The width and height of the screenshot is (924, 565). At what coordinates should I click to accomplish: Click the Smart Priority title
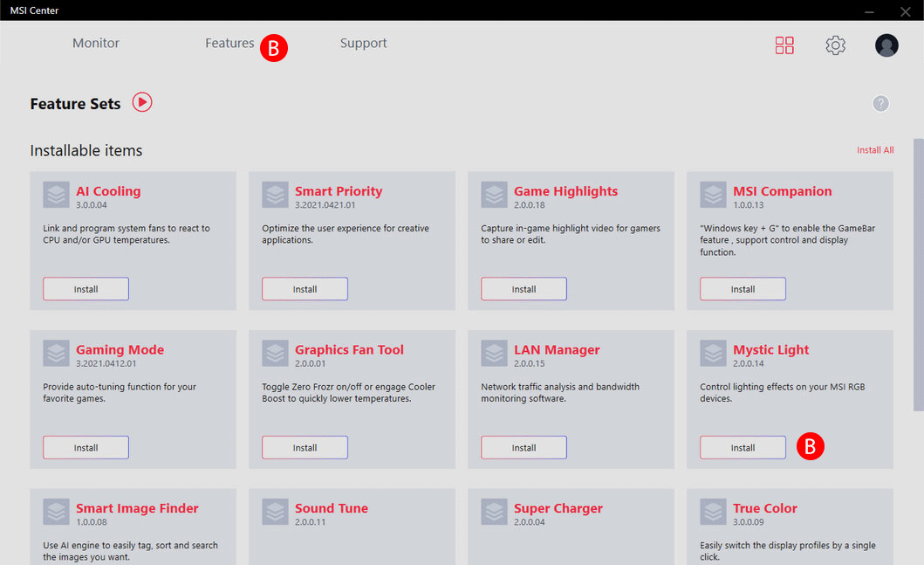[x=339, y=191]
